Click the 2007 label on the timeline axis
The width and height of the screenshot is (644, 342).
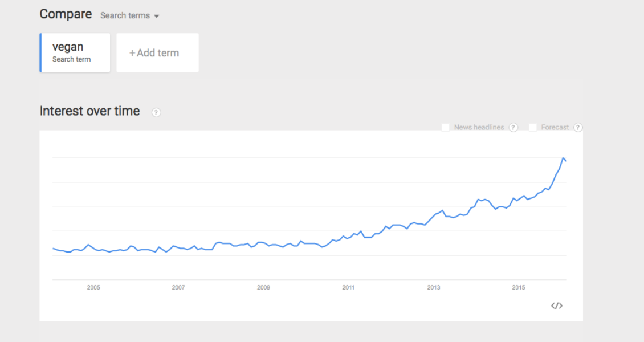[x=178, y=287]
